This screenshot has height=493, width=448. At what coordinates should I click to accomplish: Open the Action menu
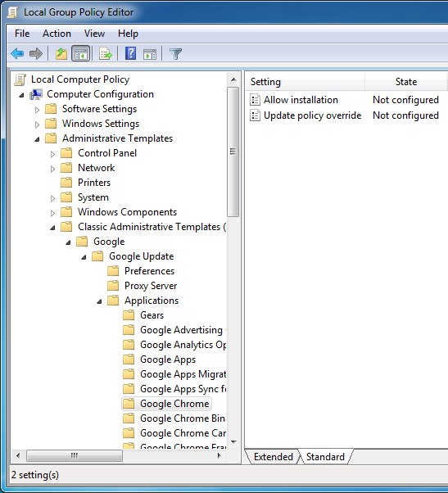(57, 34)
